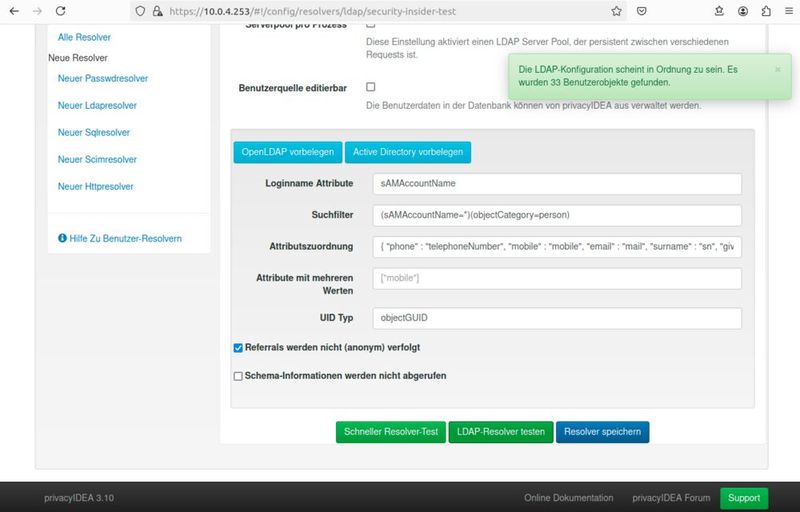
Task: Click the Loginname Attribute input field
Action: 557,184
